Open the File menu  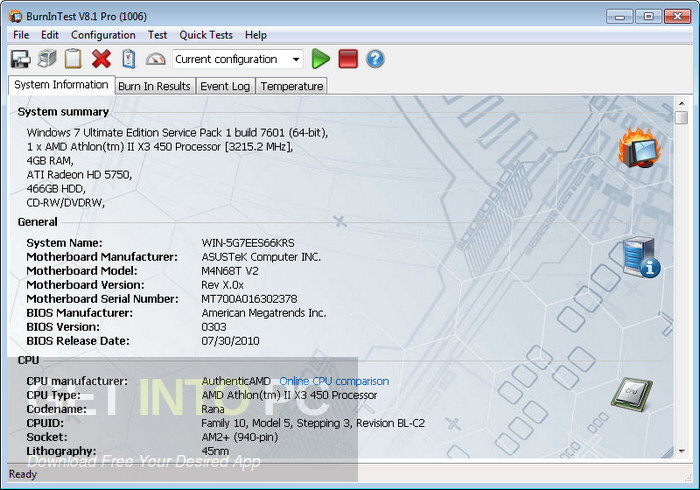[x=21, y=35]
